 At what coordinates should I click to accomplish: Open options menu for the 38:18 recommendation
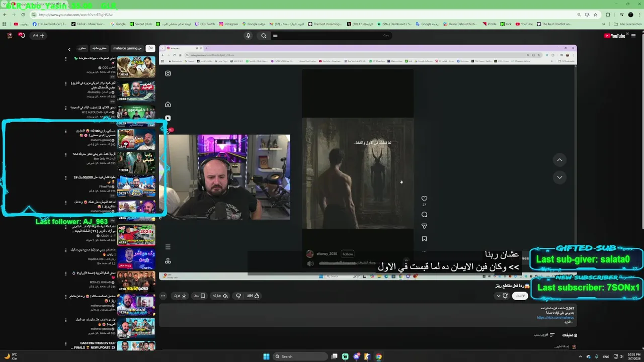[65, 83]
